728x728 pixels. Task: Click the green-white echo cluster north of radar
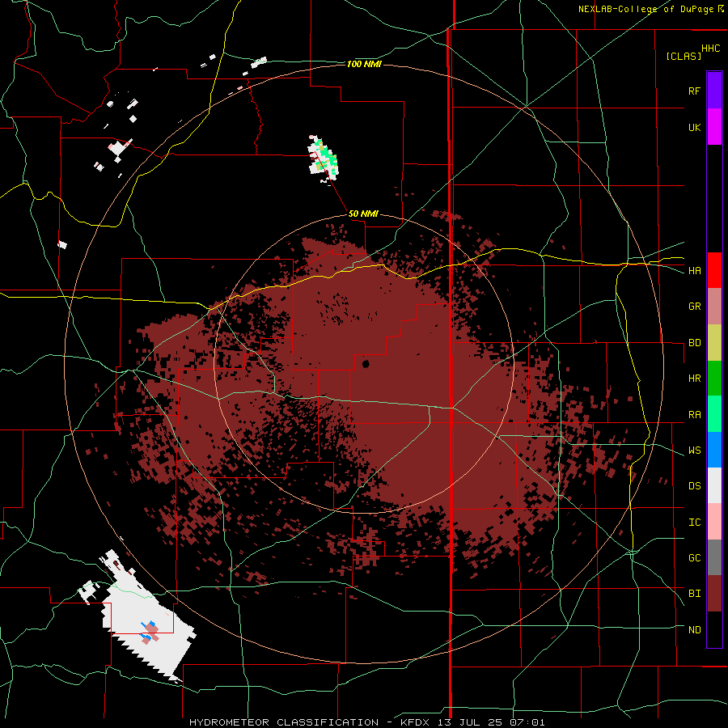pos(323,159)
